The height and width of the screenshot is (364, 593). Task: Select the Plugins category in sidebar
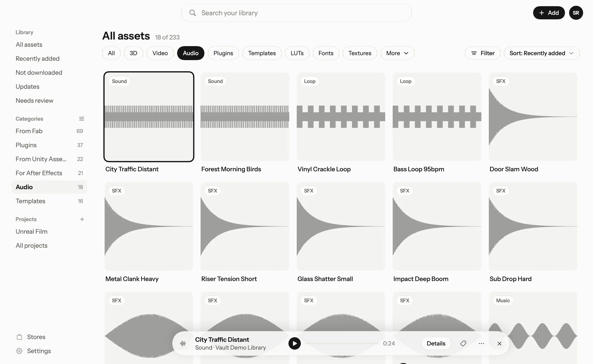pyautogui.click(x=49, y=145)
